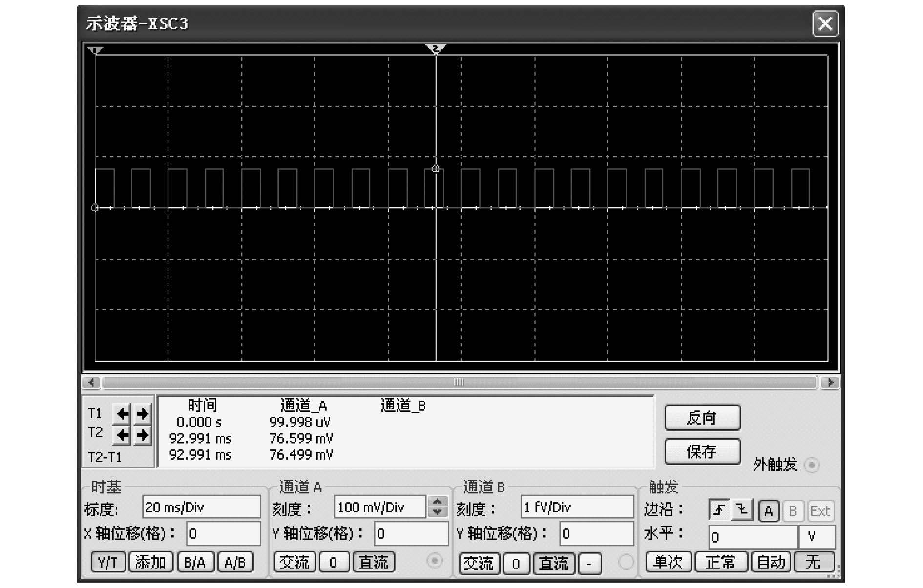Viewport: 923px width, 588px height.
Task: Click scrollbar right arrow under display
Action: point(830,382)
